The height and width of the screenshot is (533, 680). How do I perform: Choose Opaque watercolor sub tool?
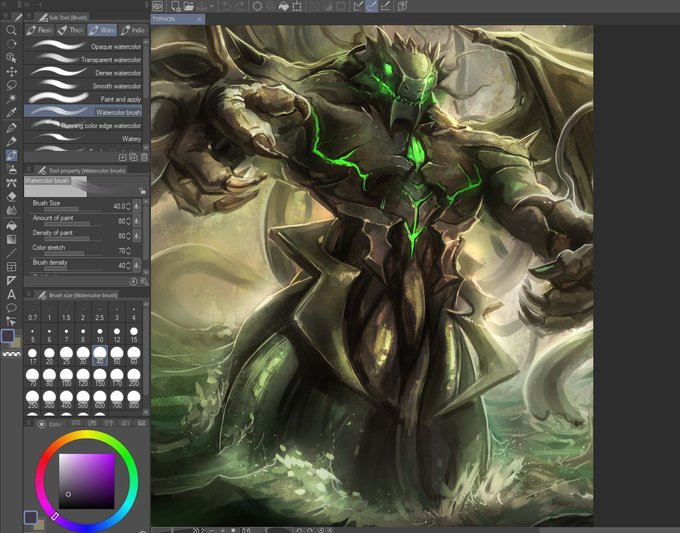click(x=83, y=46)
